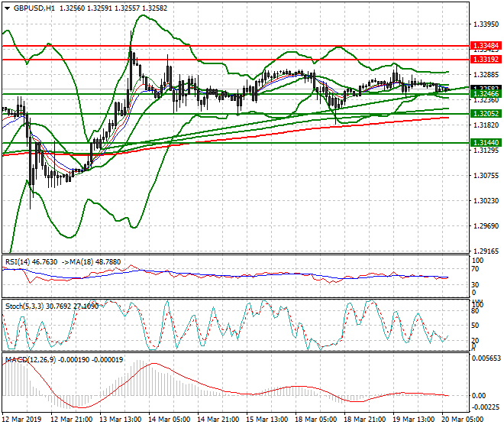The image size is (504, 428).
Task: Click the Stochastic scale value 50
Action: [475, 326]
